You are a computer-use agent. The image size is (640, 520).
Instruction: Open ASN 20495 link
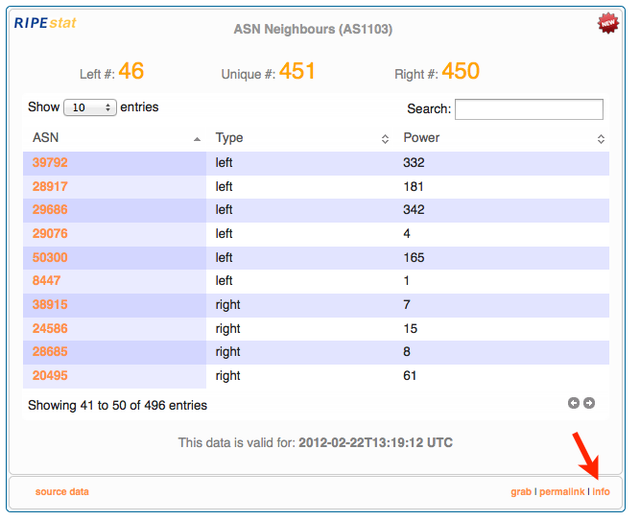pos(50,376)
